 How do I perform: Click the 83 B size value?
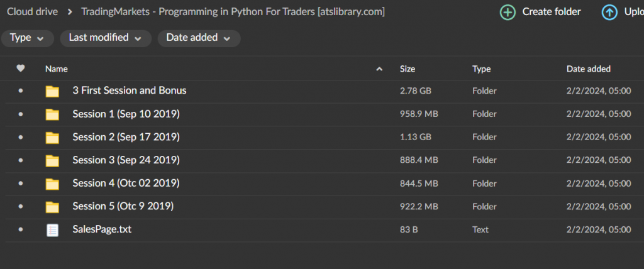pyautogui.click(x=409, y=229)
